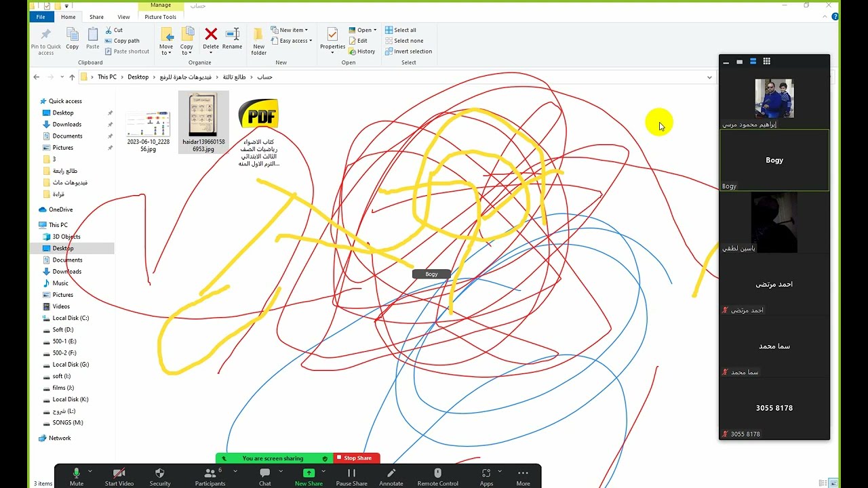Create a New folder
868x488 pixels.
click(258, 41)
